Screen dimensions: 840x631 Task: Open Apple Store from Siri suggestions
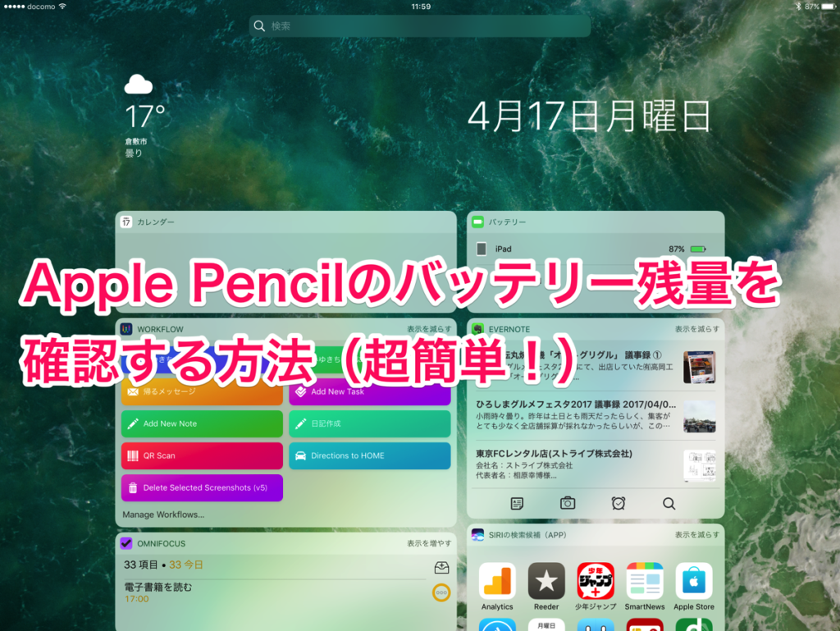(693, 584)
